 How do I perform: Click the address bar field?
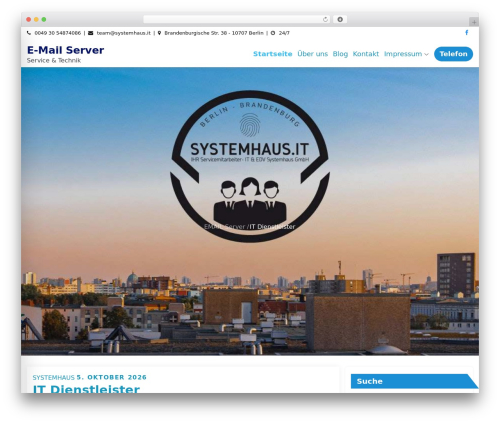click(237, 20)
